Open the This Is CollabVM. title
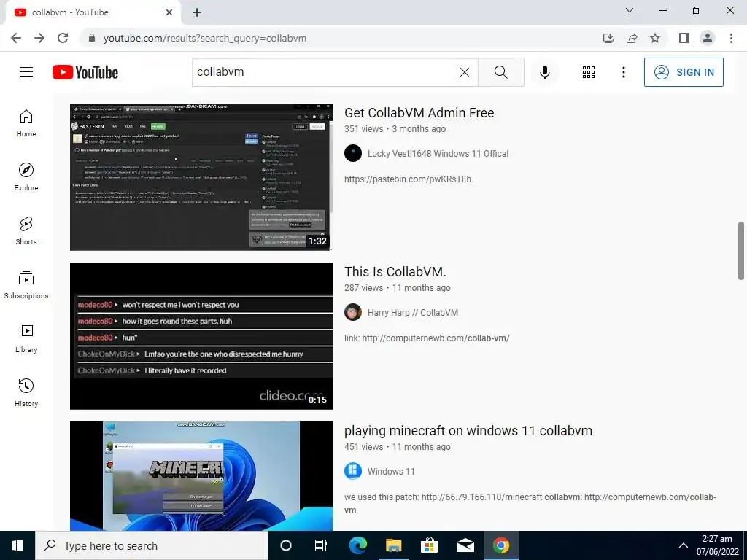747x560 pixels. [x=395, y=272]
